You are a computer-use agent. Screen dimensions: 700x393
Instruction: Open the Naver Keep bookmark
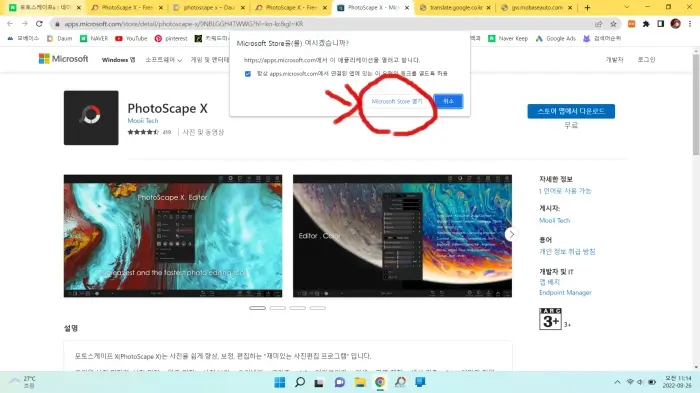[508, 38]
